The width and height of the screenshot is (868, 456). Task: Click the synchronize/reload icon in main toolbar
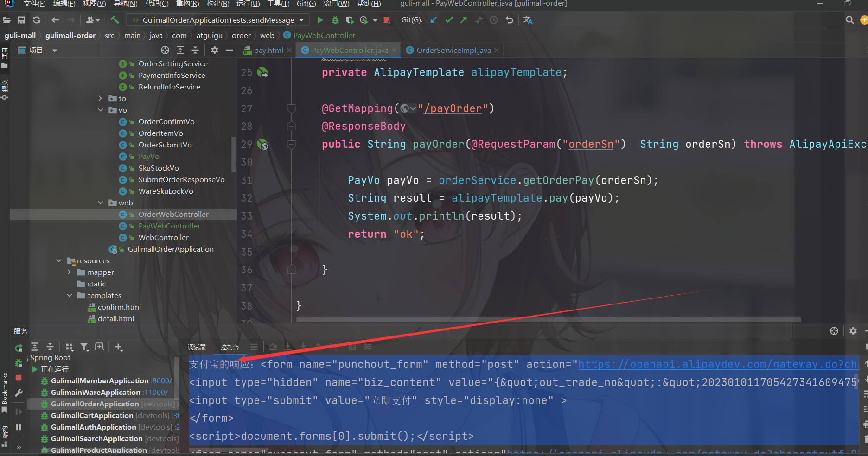coord(37,20)
